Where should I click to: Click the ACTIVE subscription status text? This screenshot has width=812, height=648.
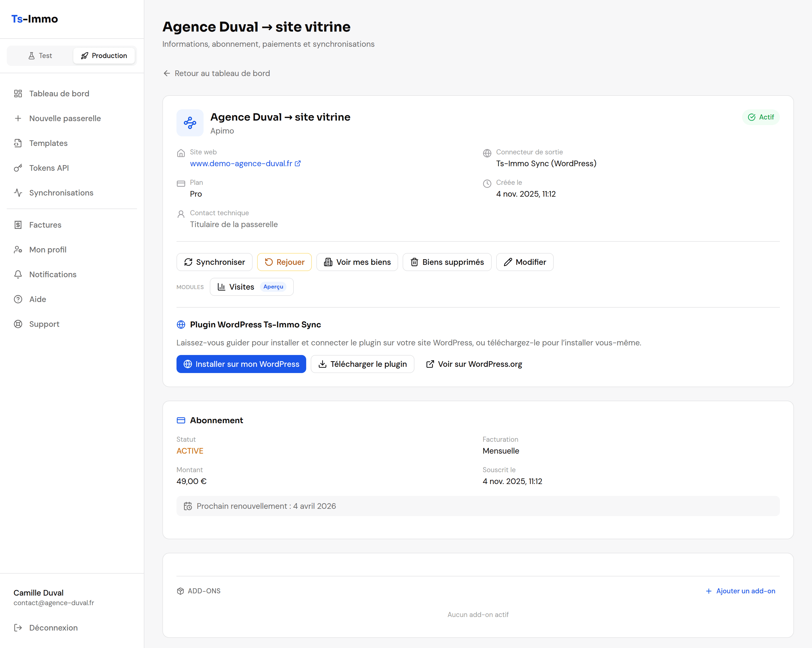click(x=190, y=451)
